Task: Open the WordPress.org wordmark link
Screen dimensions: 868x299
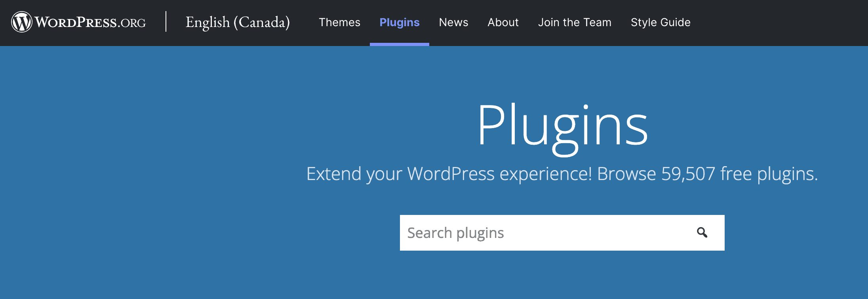Action: point(90,22)
